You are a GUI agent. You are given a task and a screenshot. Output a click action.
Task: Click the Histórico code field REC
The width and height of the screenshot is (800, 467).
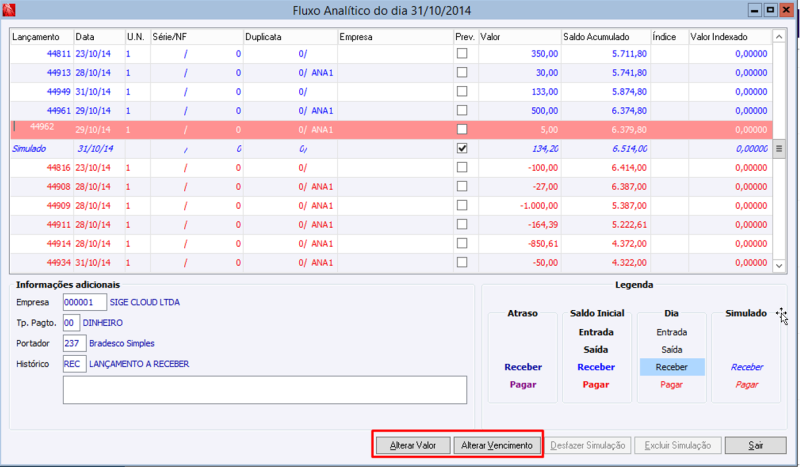[x=74, y=364]
